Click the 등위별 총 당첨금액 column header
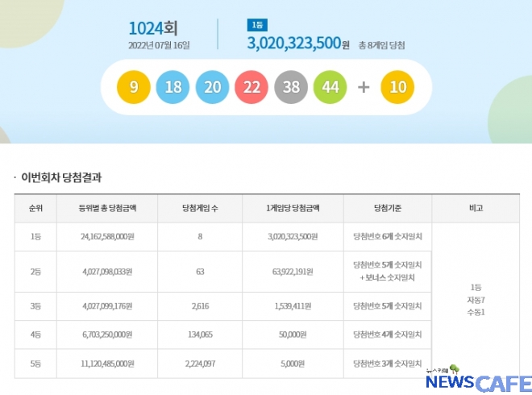Image resolution: width=532 pixels, height=395 pixels. (108, 208)
